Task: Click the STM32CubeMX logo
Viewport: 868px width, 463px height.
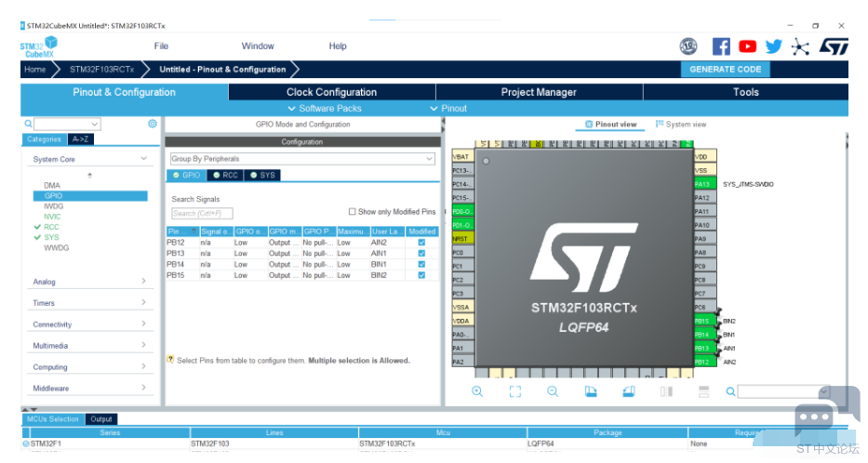Action: tap(39, 47)
